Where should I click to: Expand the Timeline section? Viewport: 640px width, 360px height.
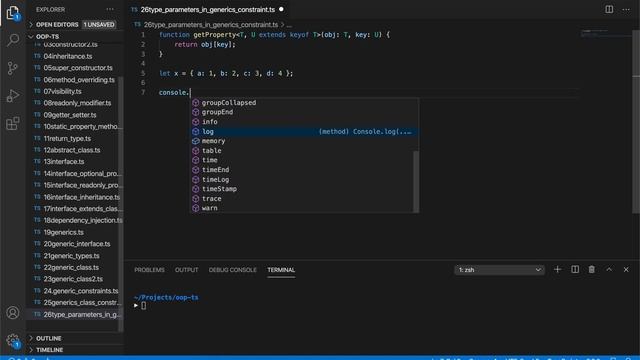[x=75, y=350]
